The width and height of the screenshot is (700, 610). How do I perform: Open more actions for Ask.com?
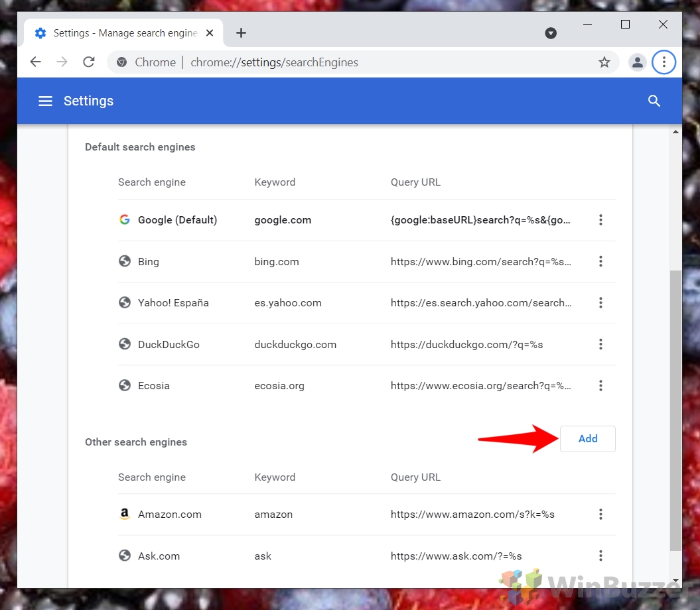coord(600,556)
